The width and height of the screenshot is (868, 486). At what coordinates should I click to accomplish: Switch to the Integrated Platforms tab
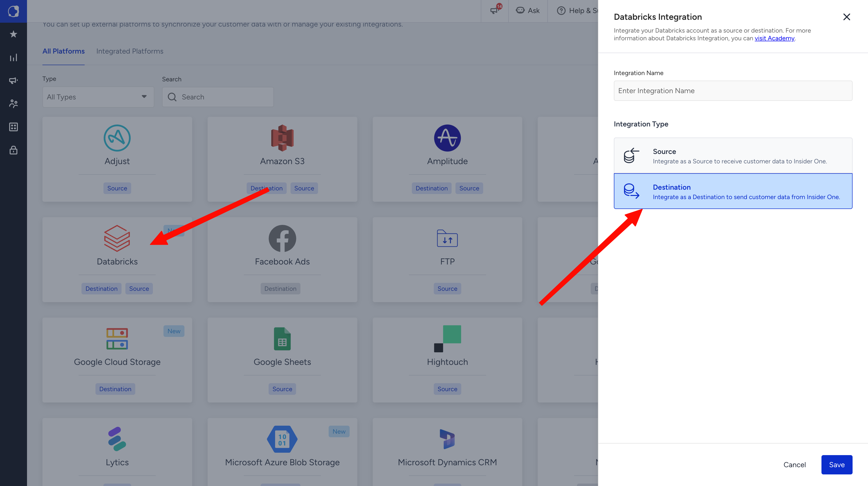point(130,51)
